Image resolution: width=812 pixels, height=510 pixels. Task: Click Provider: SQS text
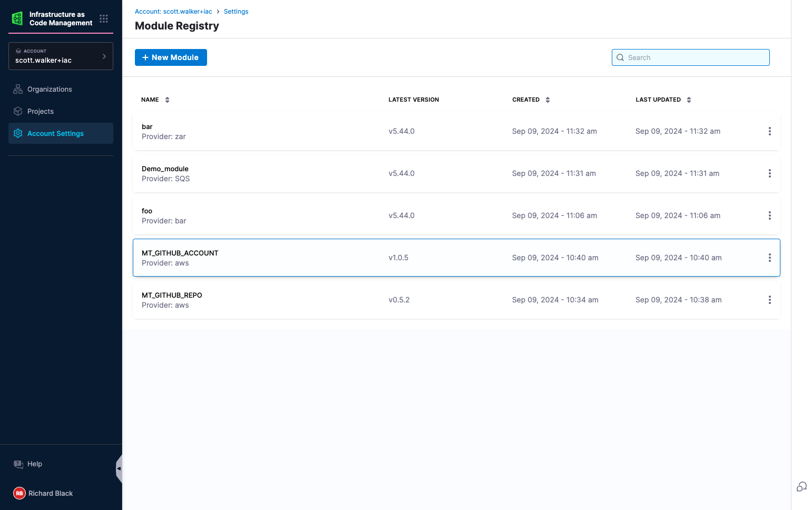click(165, 179)
